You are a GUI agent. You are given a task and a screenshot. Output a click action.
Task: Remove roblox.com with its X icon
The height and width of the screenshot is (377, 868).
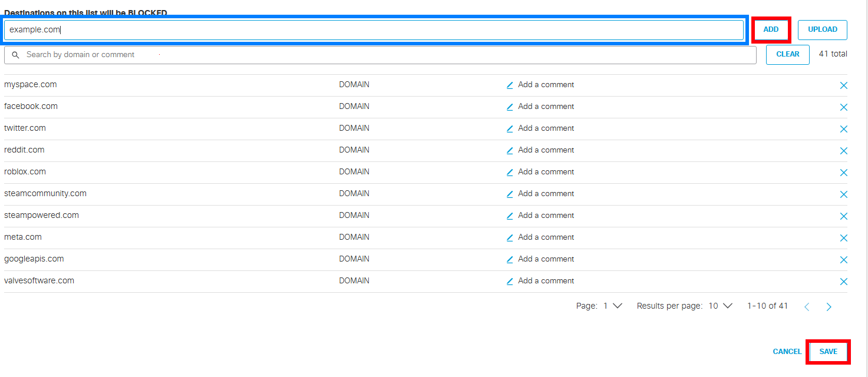843,173
